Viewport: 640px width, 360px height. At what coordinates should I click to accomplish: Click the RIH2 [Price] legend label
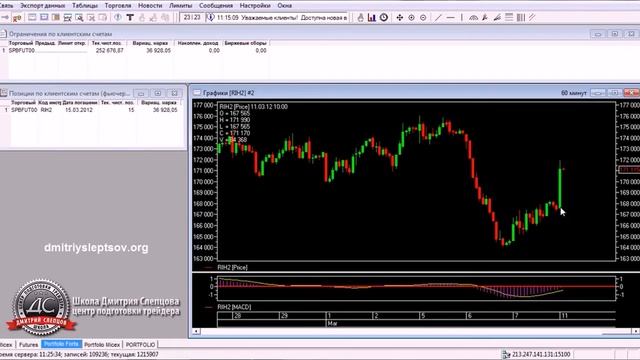[x=232, y=267]
